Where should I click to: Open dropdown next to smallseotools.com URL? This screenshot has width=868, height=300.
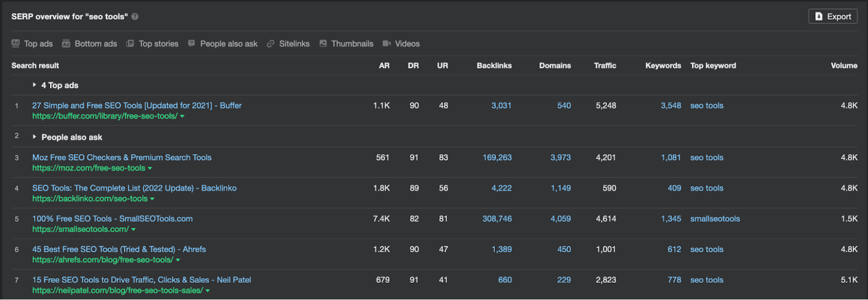(133, 229)
